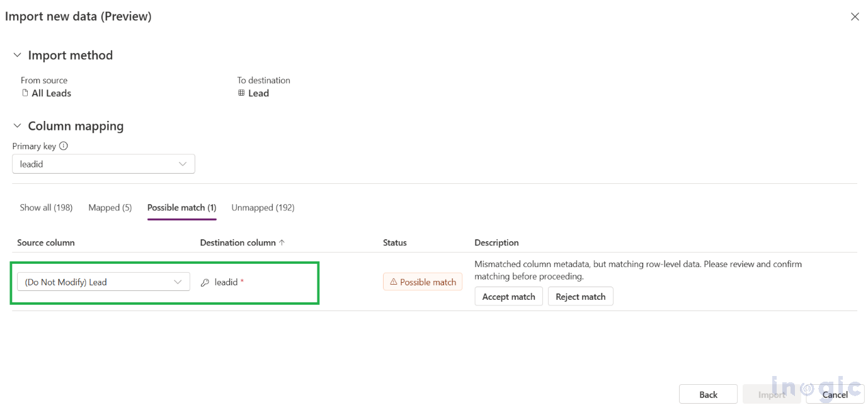The width and height of the screenshot is (868, 410).
Task: Open the Primary key leadid dropdown
Action: pos(103,164)
